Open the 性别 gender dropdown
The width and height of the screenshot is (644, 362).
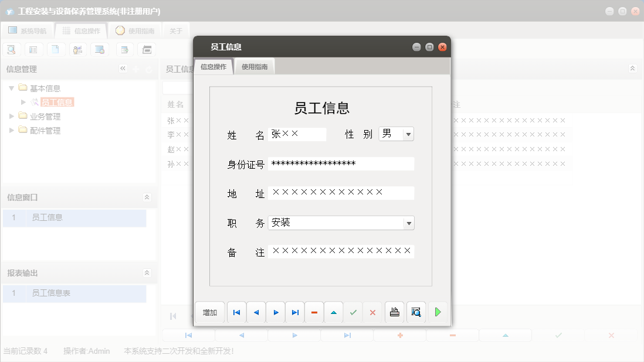click(x=409, y=134)
